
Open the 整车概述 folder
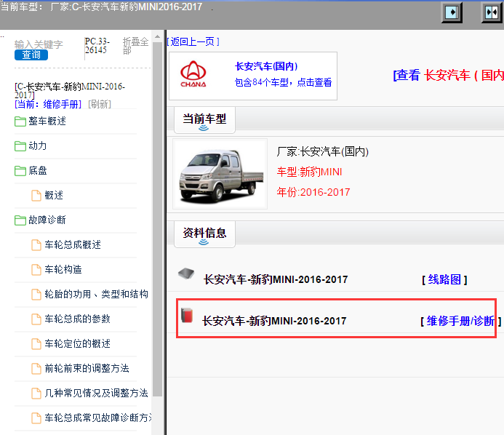click(47, 121)
